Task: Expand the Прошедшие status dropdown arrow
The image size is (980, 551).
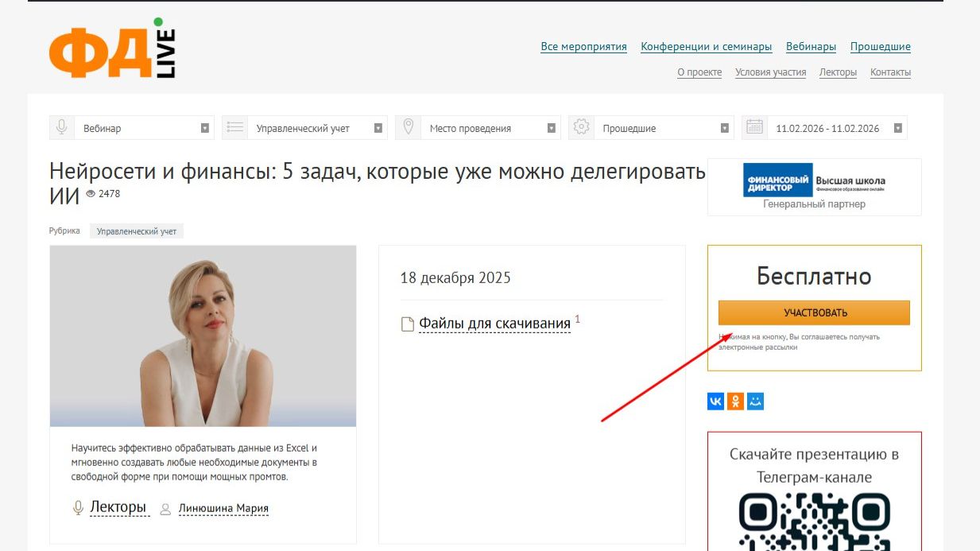Action: click(x=725, y=128)
